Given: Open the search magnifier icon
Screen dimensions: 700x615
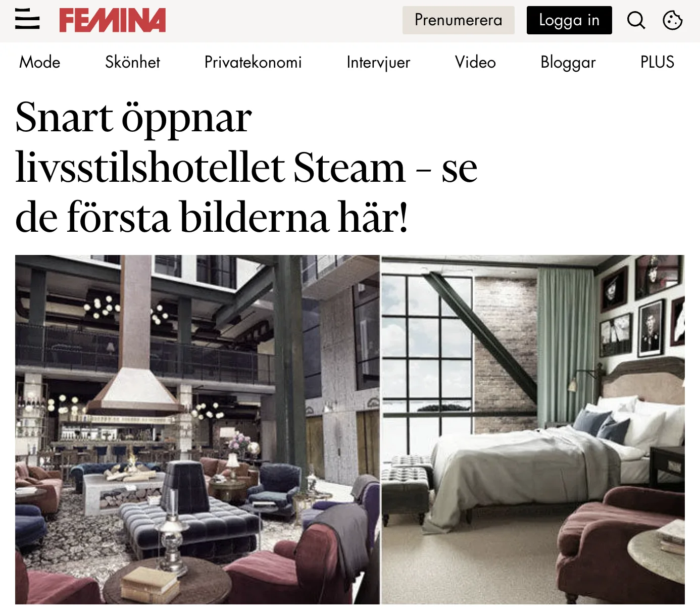Looking at the screenshot, I should pos(636,20).
